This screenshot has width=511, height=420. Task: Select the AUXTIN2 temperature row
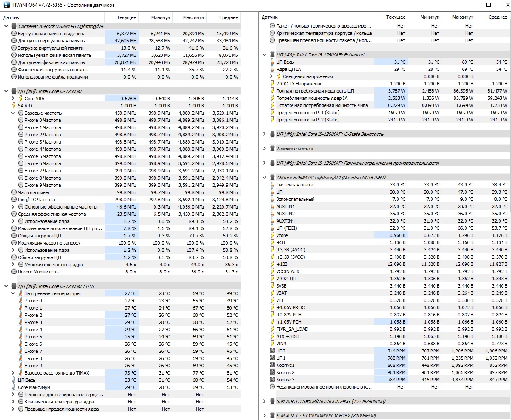click(x=385, y=214)
